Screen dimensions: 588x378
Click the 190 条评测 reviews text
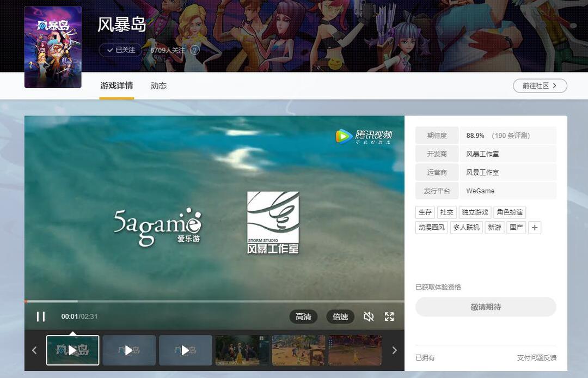(x=511, y=136)
